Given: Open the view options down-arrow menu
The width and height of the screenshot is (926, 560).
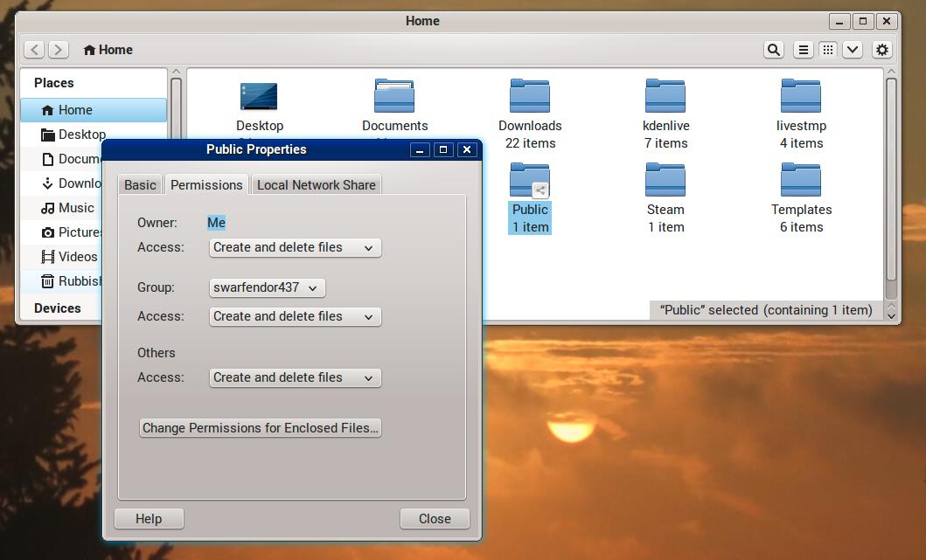Looking at the screenshot, I should tap(853, 50).
